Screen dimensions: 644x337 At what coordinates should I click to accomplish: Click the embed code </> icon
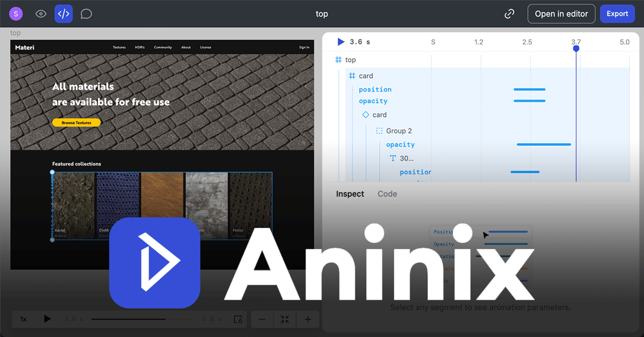(63, 14)
